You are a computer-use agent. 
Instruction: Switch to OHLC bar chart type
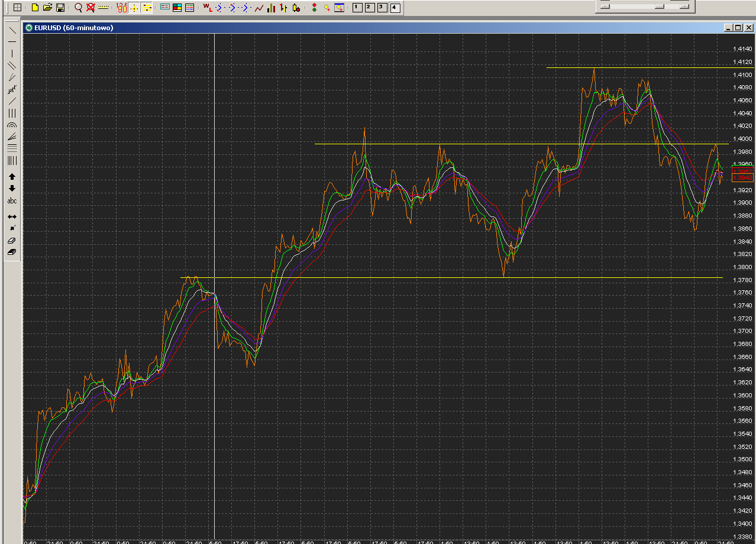(x=283, y=8)
